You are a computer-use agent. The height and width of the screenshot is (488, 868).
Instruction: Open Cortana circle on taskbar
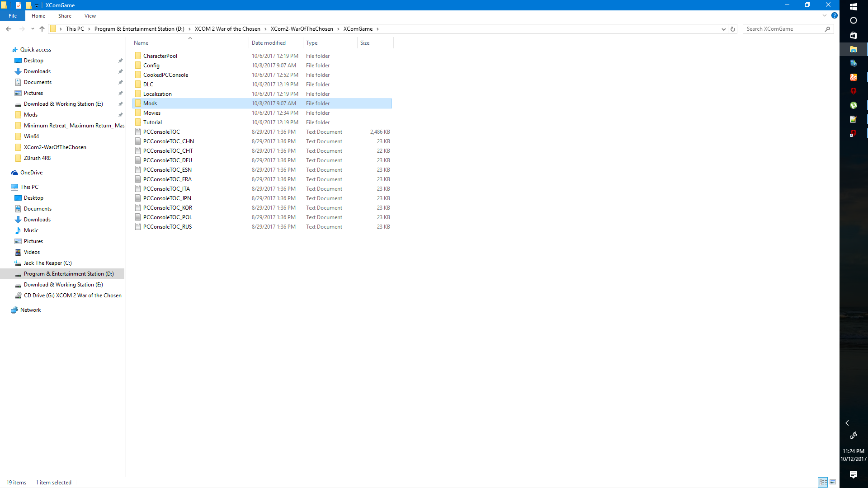(x=854, y=21)
